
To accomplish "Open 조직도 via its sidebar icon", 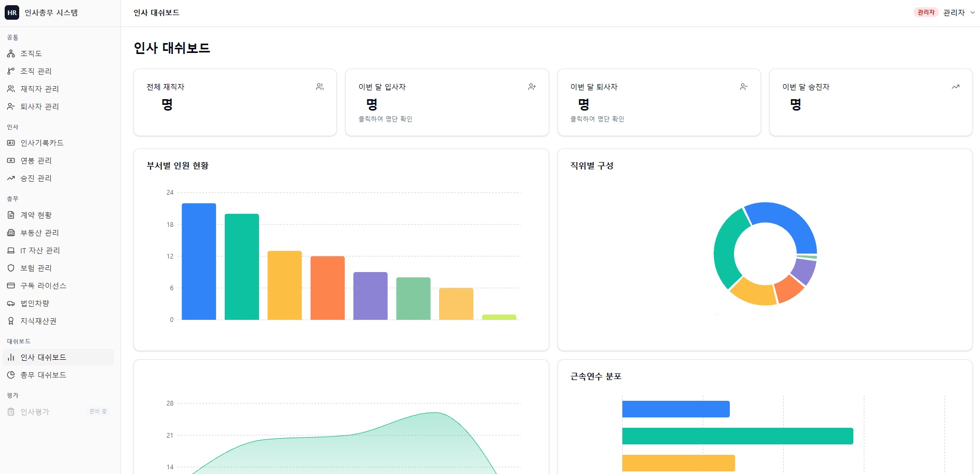I will tap(11, 53).
